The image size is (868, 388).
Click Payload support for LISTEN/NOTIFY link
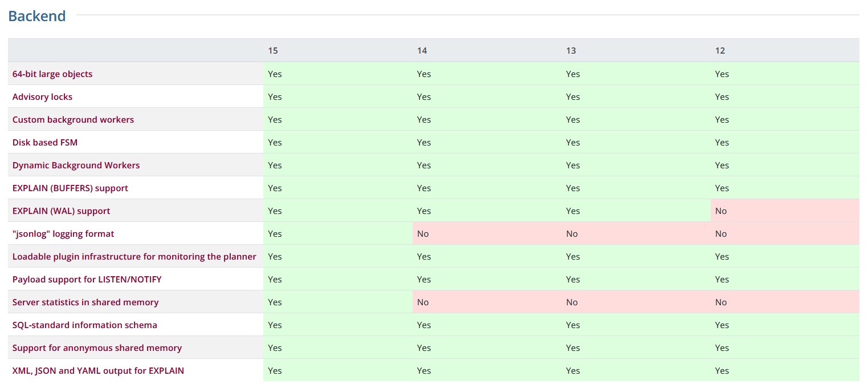point(87,280)
